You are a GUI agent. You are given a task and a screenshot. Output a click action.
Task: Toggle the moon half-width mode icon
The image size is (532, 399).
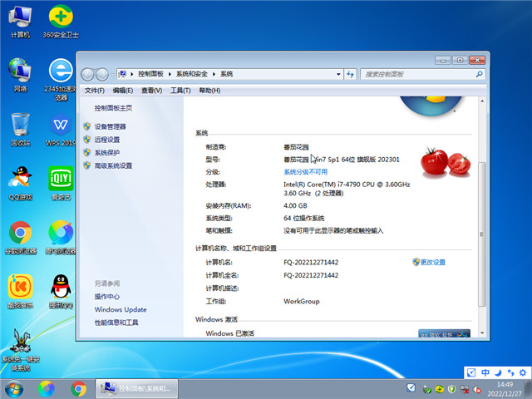pyautogui.click(x=498, y=373)
